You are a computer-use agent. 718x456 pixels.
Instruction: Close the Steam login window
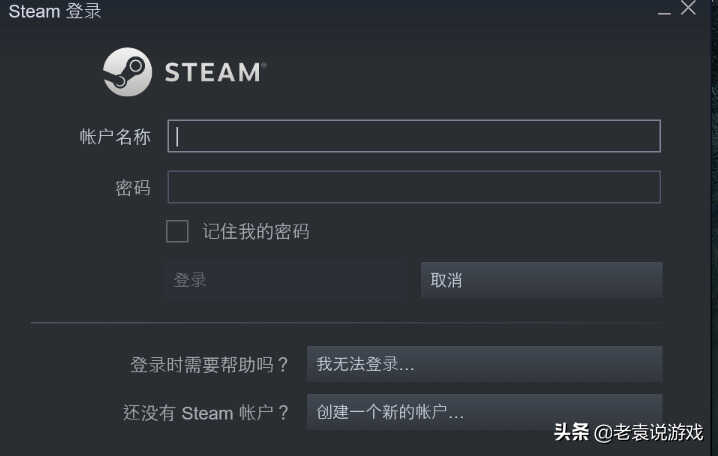click(x=688, y=9)
